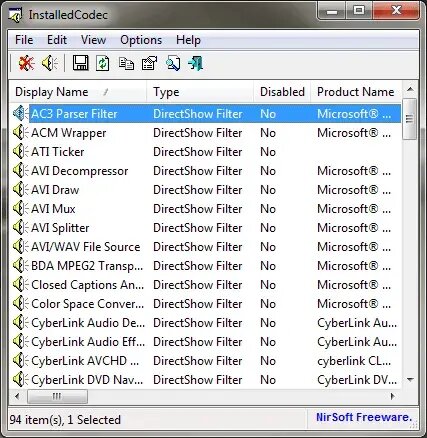Click the speaker icon beside Color Space Conver...

point(21,304)
